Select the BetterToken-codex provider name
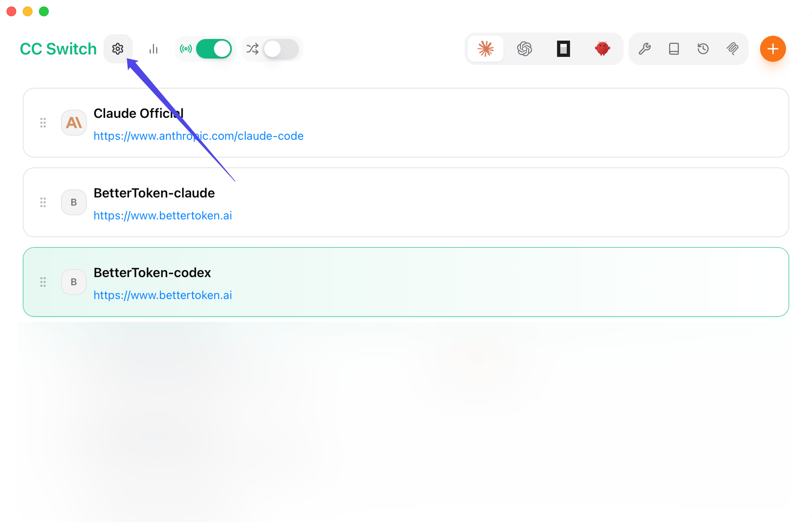Screen dimensions: 812x529 [x=152, y=272]
